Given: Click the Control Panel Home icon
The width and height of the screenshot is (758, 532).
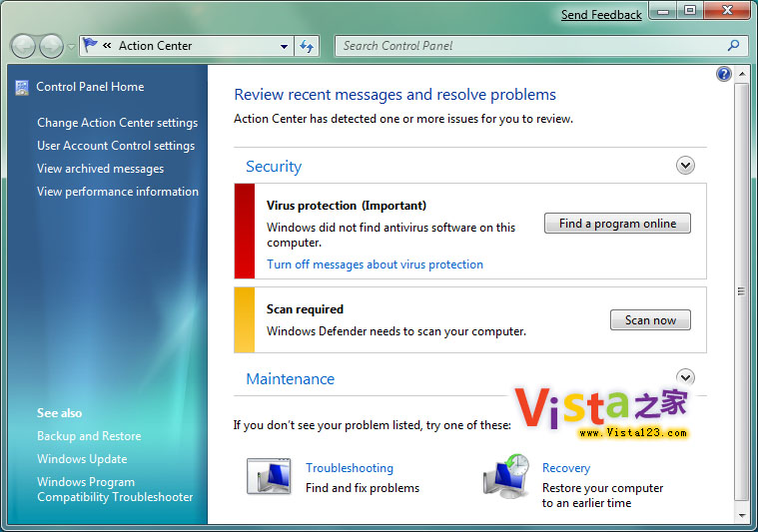Looking at the screenshot, I should [22, 88].
